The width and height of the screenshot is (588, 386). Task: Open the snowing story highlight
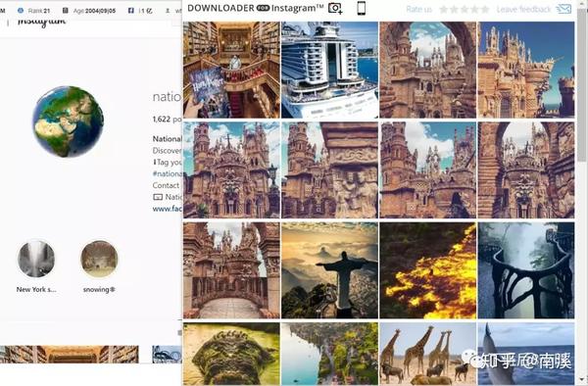pos(99,259)
